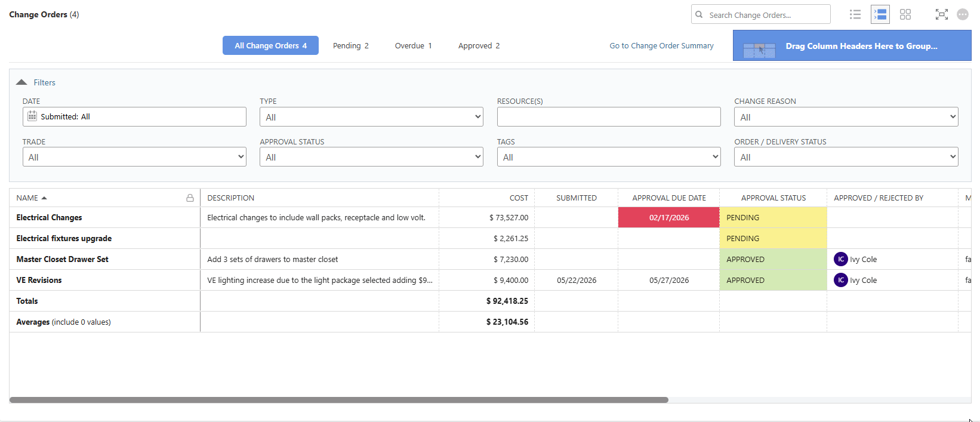Click the Drag Column Headers grouping banner
The width and height of the screenshot is (980, 422).
[852, 45]
